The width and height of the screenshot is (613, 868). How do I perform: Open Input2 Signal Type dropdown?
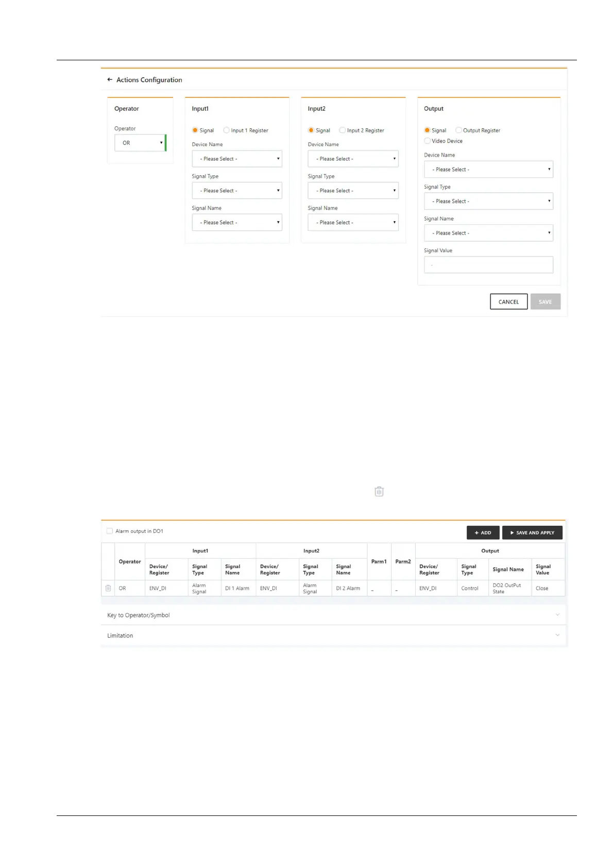point(353,191)
